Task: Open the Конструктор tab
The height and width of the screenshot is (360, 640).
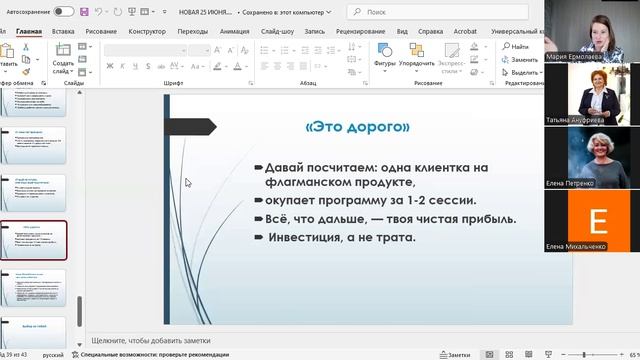Action: click(147, 31)
